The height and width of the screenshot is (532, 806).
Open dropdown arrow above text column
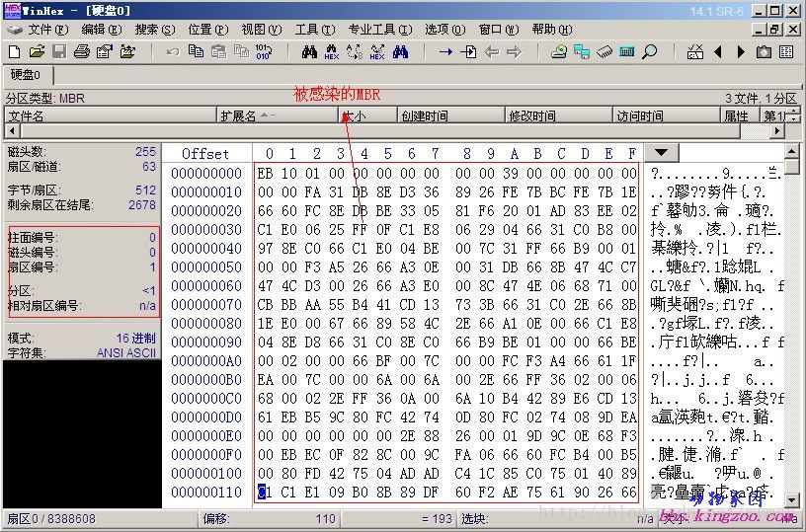[662, 153]
